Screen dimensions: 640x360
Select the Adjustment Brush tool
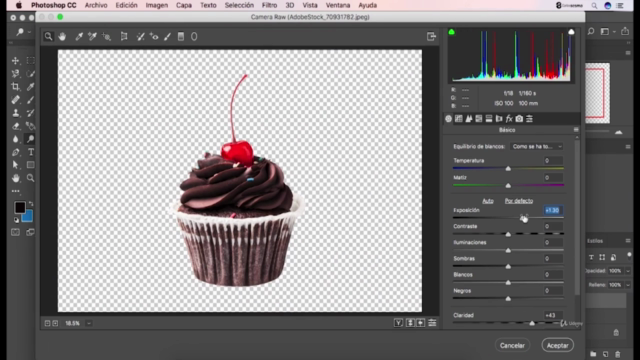(167, 36)
